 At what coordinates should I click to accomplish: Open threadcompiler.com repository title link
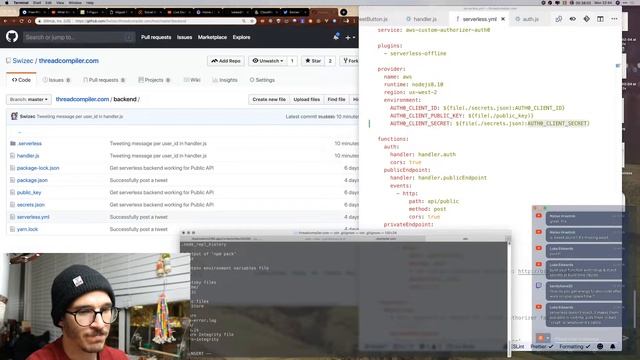click(x=69, y=60)
